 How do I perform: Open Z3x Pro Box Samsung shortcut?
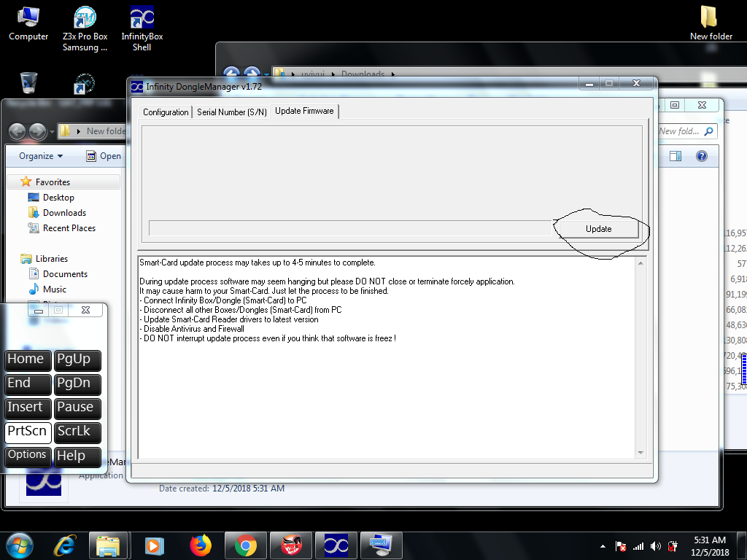(x=85, y=28)
